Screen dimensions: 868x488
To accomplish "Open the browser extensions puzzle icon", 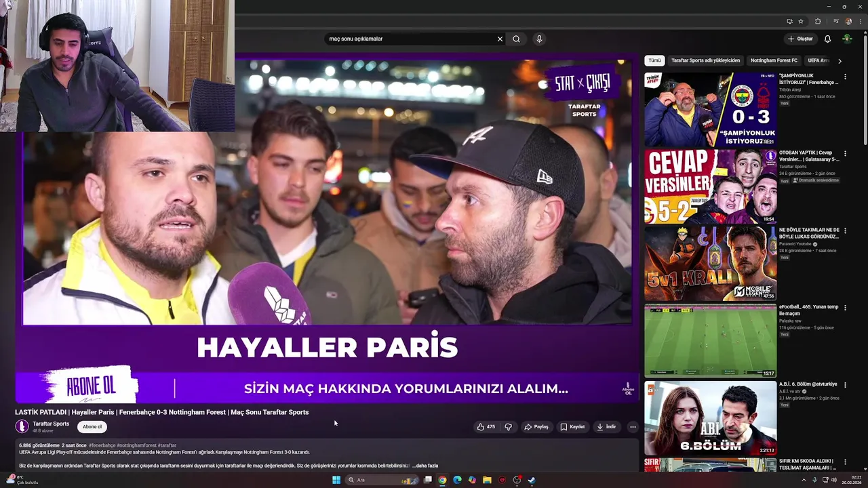I will 818,21.
